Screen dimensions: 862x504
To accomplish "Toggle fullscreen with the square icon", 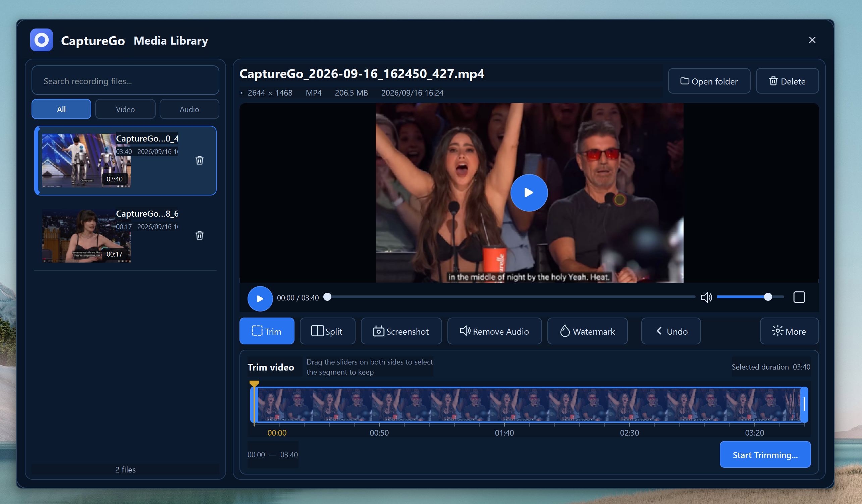I will coord(799,297).
